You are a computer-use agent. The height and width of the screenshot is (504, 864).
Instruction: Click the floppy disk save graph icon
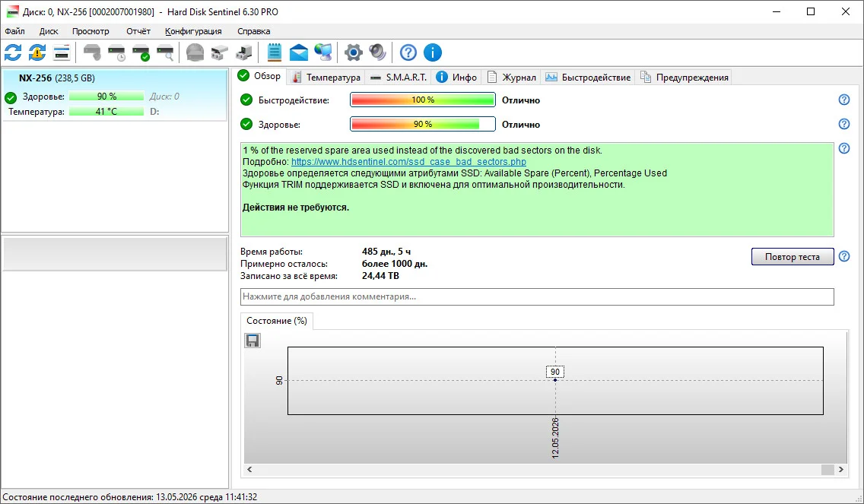pos(253,341)
